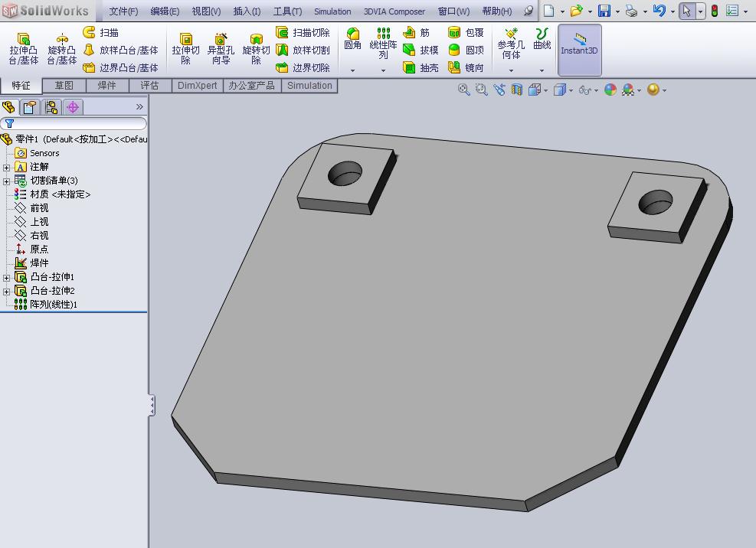Image resolution: width=756 pixels, height=548 pixels.
Task: Expand the panel tabs with the » chevron
Action: click(139, 106)
